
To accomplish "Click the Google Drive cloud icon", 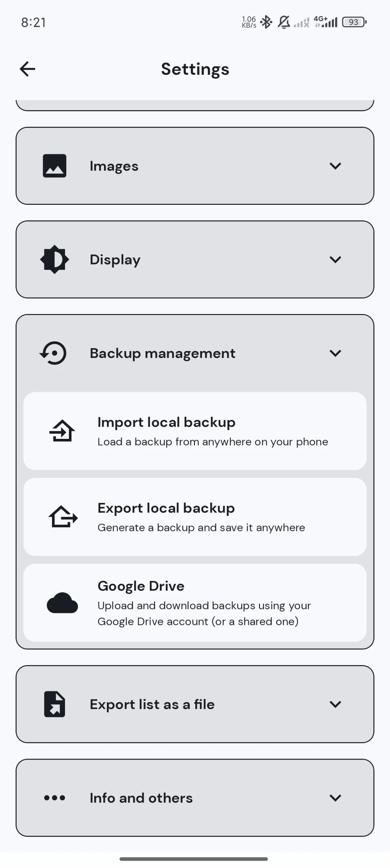I will (62, 603).
